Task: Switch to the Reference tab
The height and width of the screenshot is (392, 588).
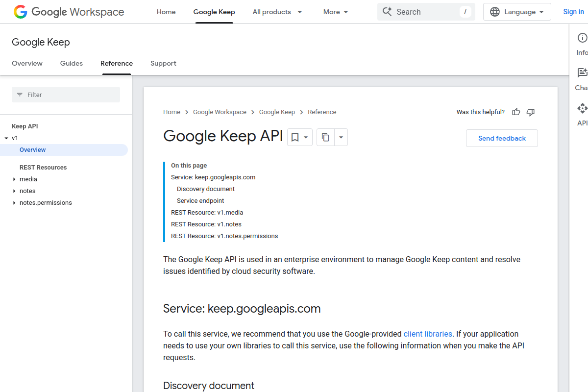Action: coord(117,63)
